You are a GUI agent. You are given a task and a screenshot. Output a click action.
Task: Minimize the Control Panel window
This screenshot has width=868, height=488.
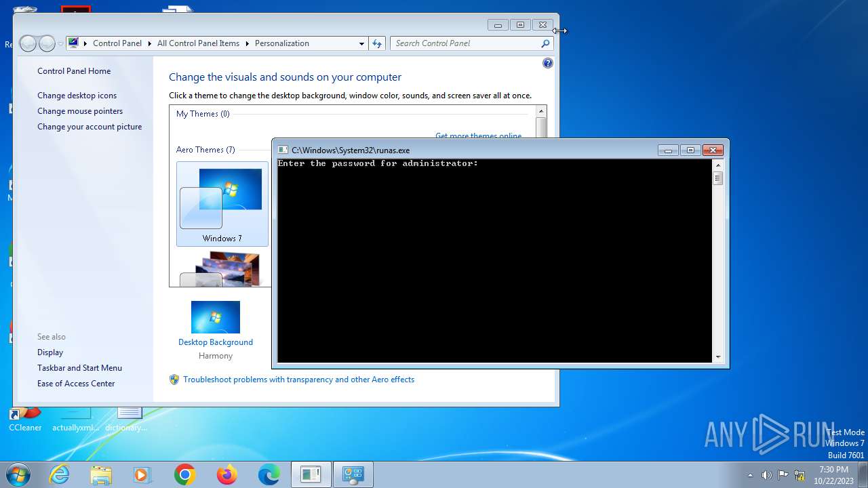tap(498, 25)
